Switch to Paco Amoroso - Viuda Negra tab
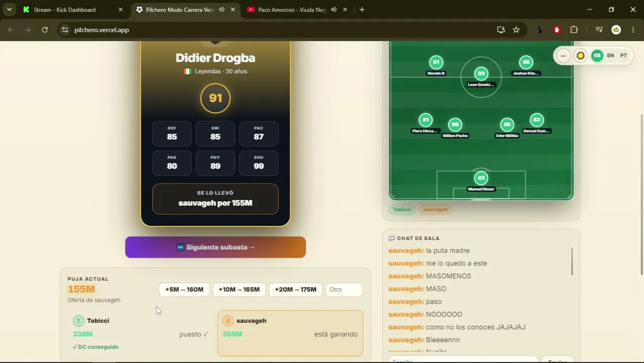 coord(292,10)
